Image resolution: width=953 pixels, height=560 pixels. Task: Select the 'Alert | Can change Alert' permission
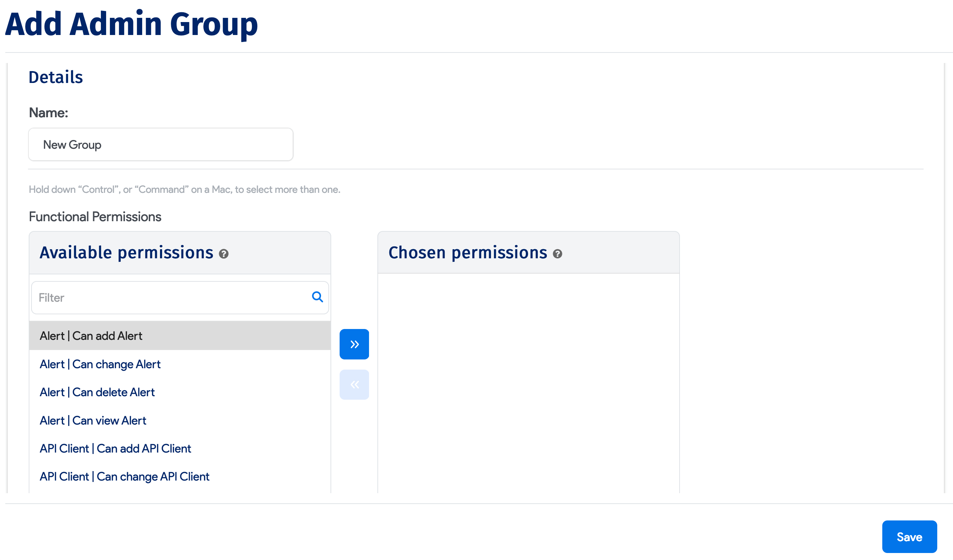(99, 364)
